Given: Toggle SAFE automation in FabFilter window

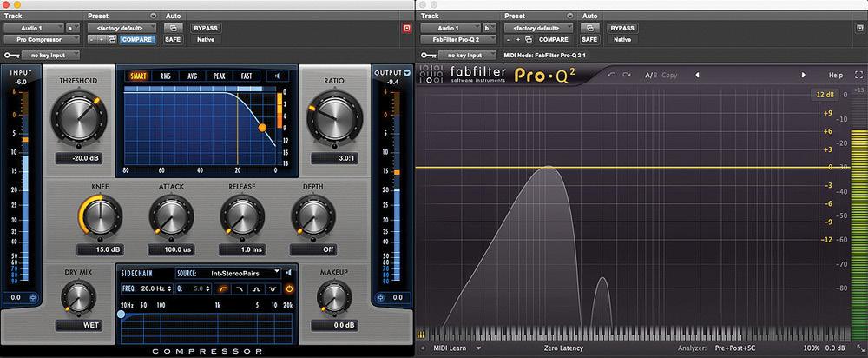Looking at the screenshot, I should coord(589,39).
